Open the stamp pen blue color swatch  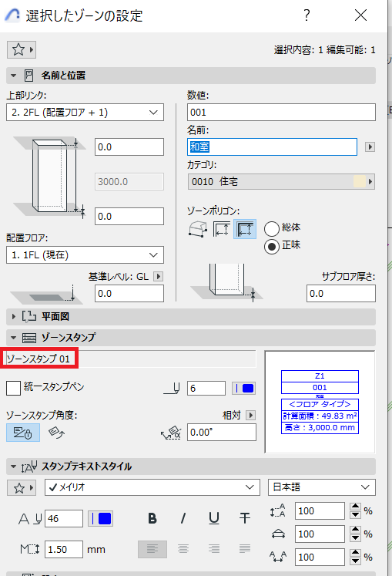click(x=243, y=389)
